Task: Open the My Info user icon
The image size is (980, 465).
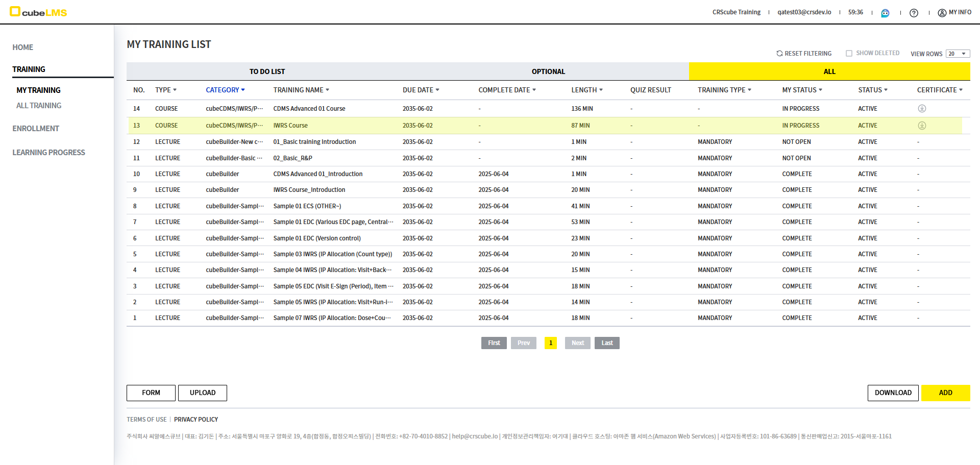Action: 942,13
